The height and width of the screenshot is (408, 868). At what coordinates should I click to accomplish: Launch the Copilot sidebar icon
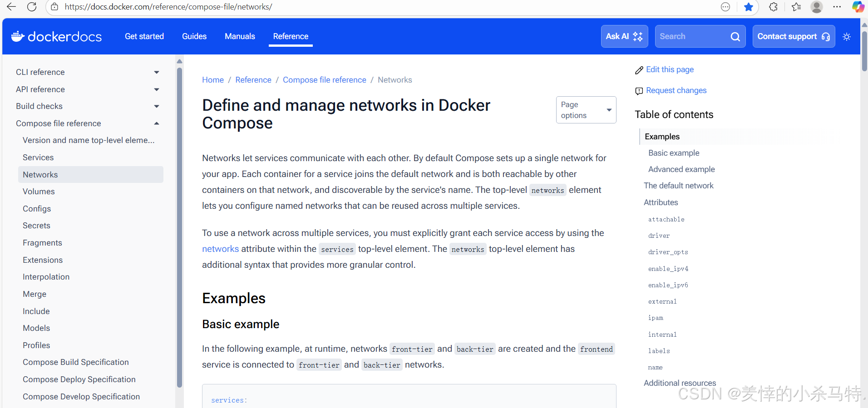coord(858,7)
